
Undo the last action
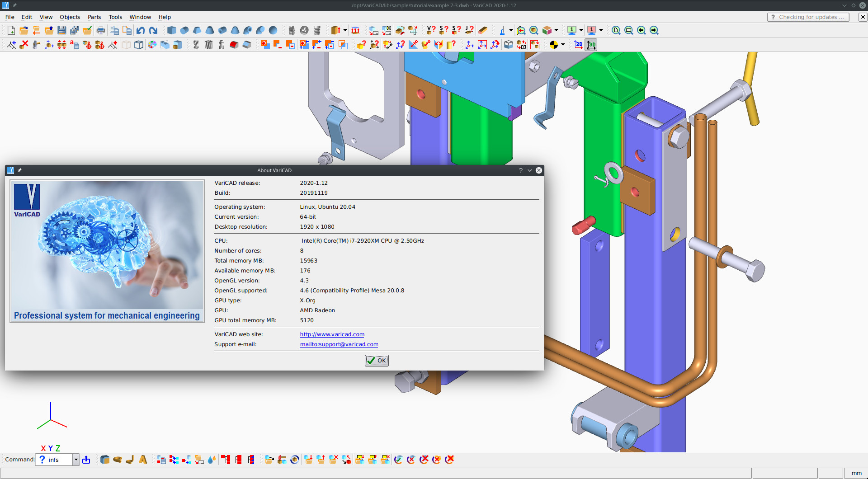[x=141, y=30]
